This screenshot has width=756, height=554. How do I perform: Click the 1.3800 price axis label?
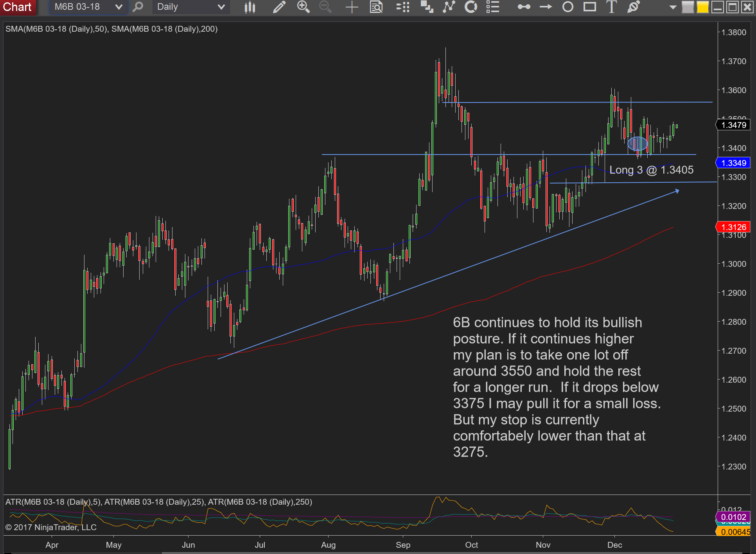[x=734, y=32]
